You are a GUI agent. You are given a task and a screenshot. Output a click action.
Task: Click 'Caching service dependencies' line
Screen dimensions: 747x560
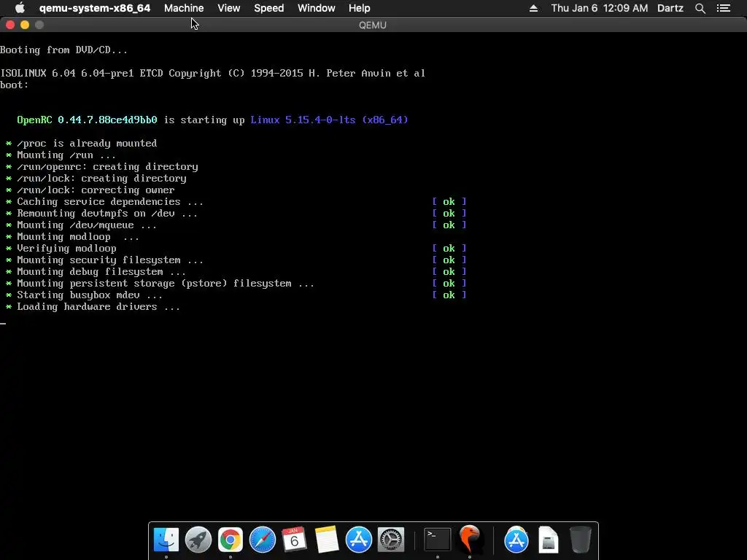click(110, 201)
